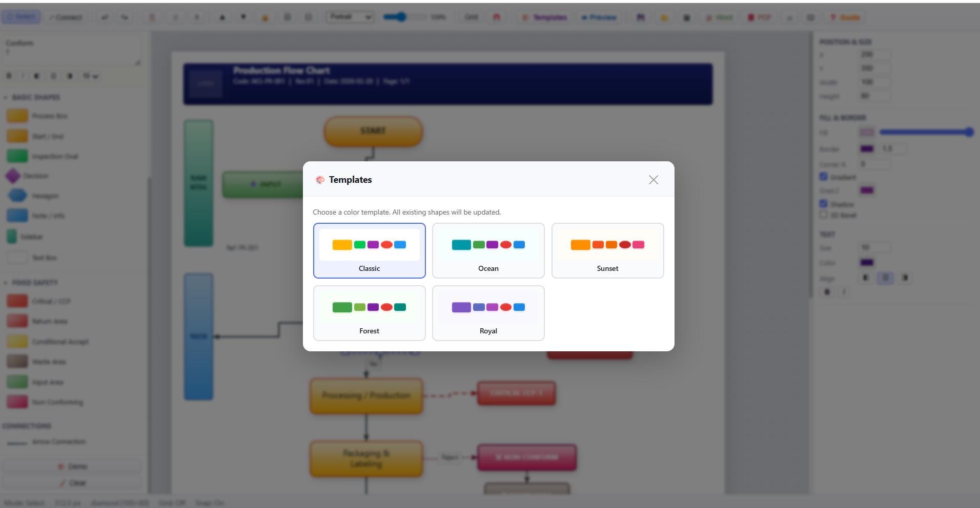Open the font size dropdown in sidebar

[x=90, y=76]
